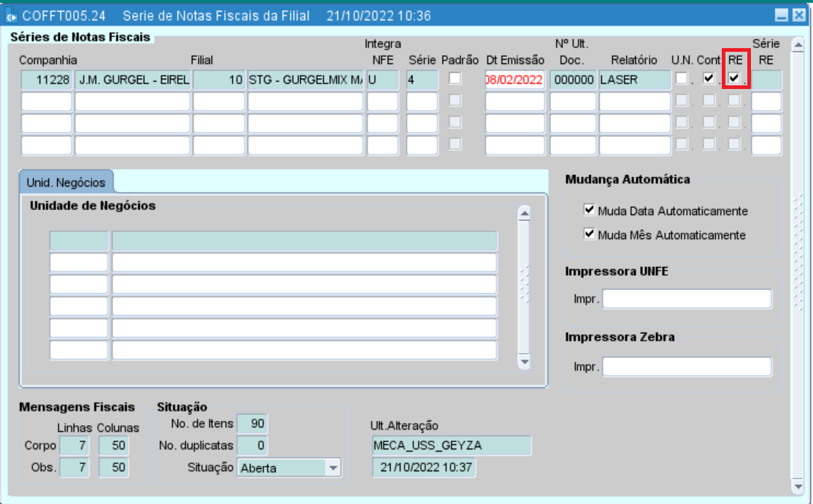Click the Dt Emissão date 08/02/2022
813x504 pixels.
[515, 80]
